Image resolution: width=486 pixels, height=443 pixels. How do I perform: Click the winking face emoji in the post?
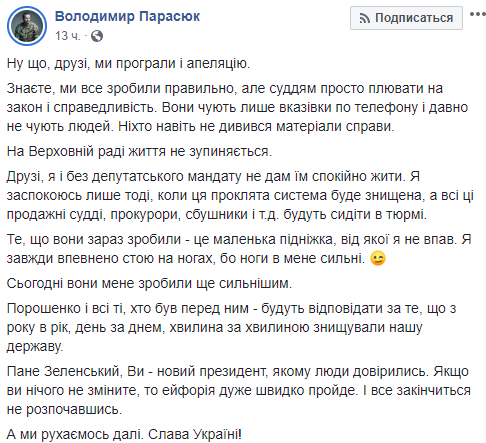coord(378,258)
